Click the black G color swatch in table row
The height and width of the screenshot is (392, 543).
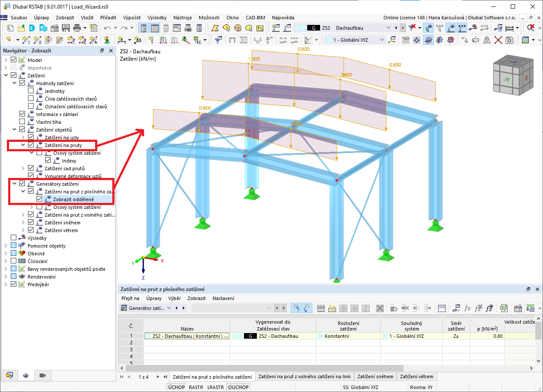(250, 336)
